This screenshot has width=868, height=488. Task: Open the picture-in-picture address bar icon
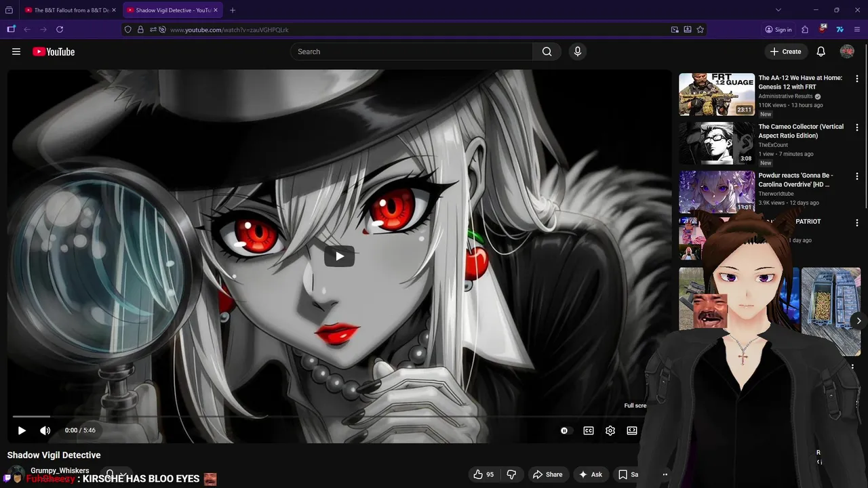[675, 30]
